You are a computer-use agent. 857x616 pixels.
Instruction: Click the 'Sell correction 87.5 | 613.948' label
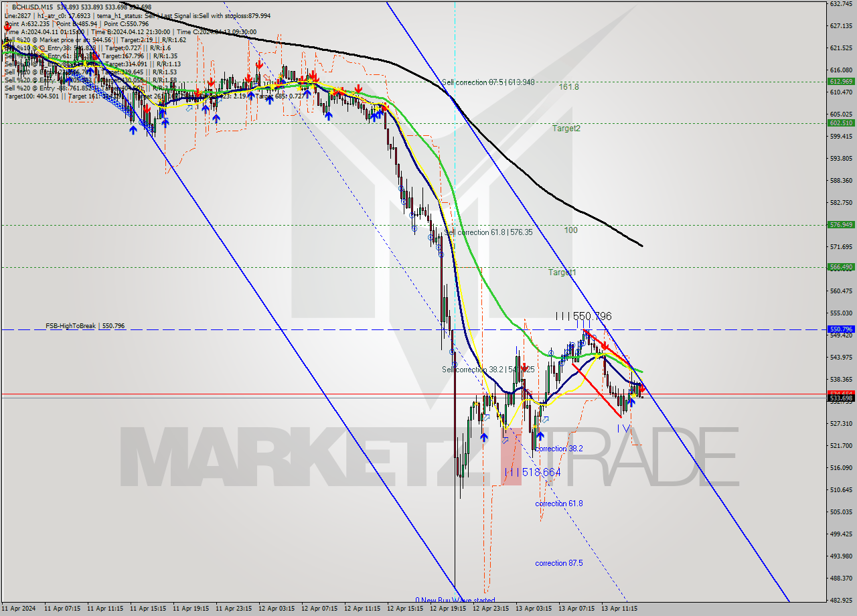click(488, 82)
